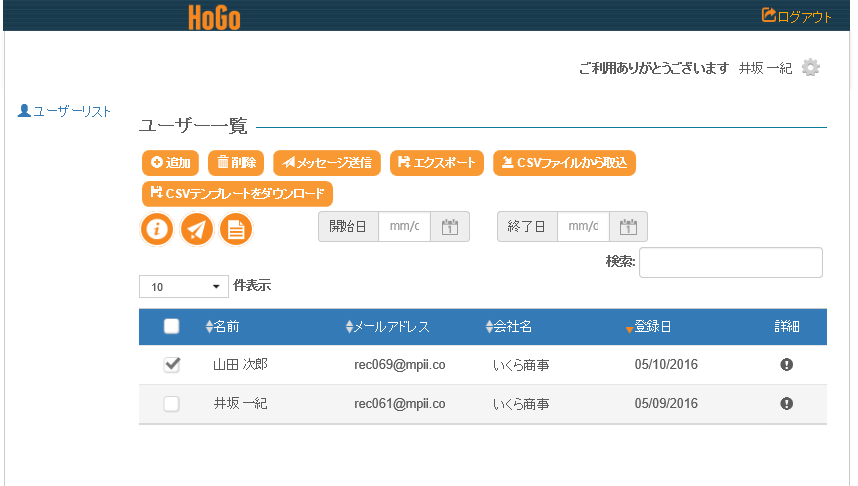Uncheck the 山田 次郎 row checkbox
Viewport: 858px width, 486px height.
(x=171, y=365)
